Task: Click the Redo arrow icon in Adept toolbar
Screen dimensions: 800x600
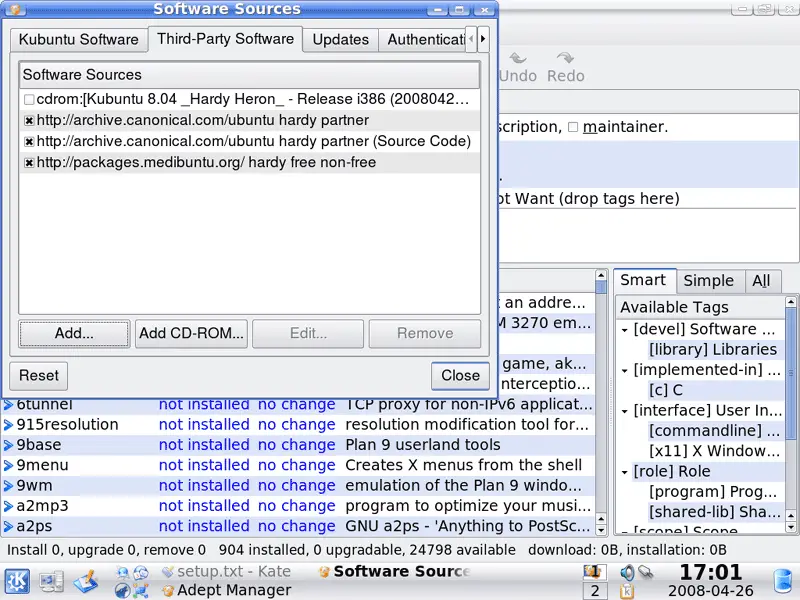Action: click(565, 58)
